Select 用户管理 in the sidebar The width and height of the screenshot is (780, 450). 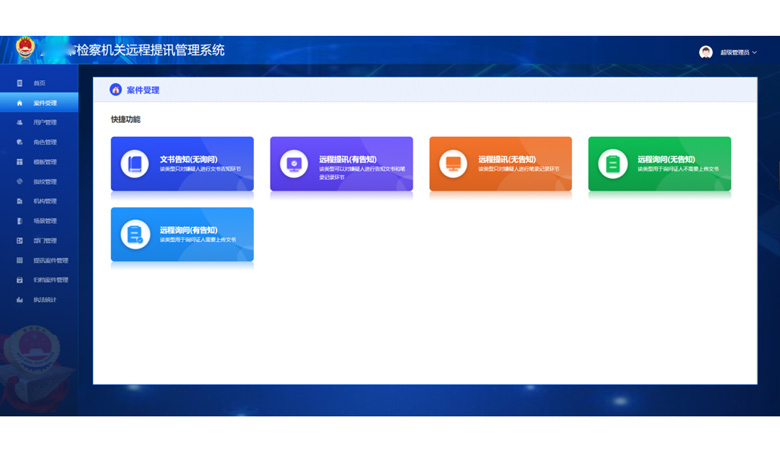[44, 123]
